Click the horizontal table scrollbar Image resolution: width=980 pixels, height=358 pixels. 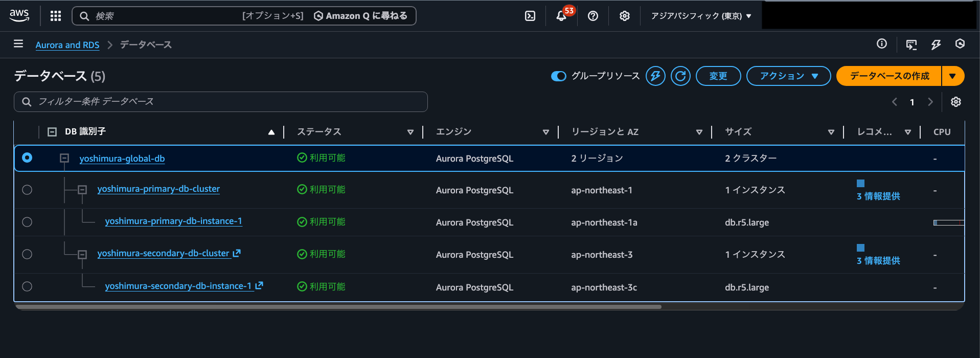(338, 307)
